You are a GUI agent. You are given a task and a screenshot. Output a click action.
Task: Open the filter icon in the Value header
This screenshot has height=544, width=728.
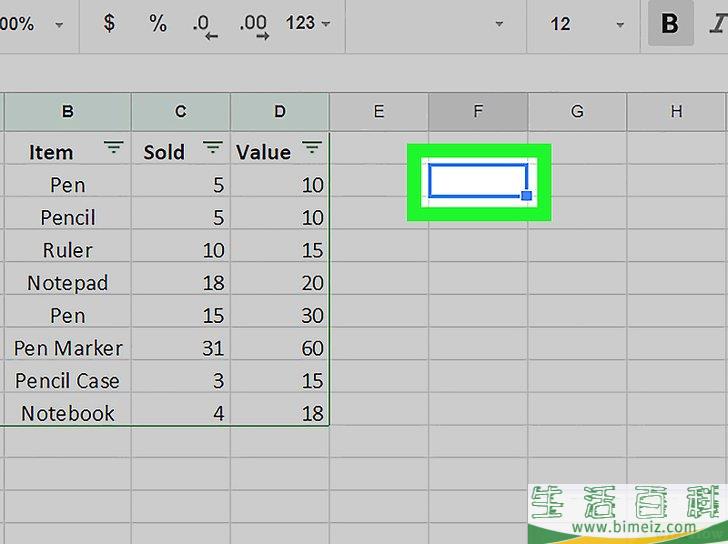point(312,149)
